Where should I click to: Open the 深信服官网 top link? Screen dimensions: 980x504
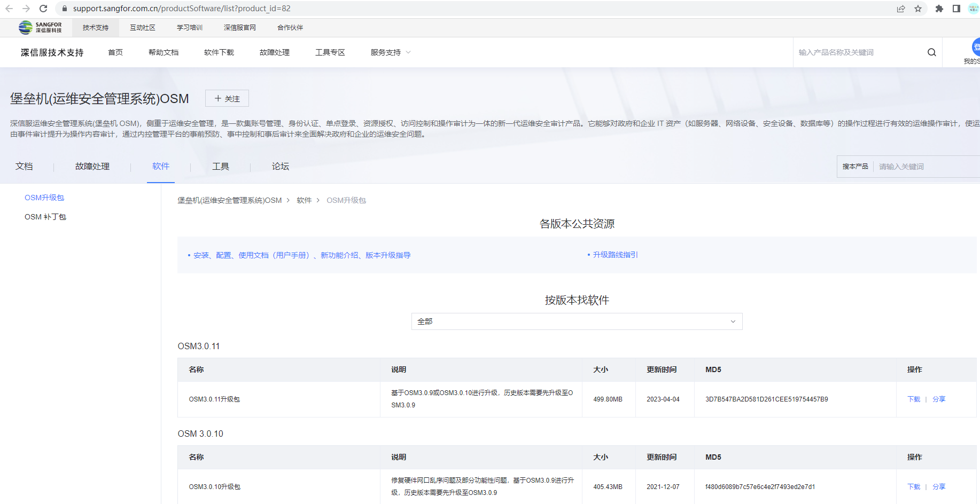240,28
